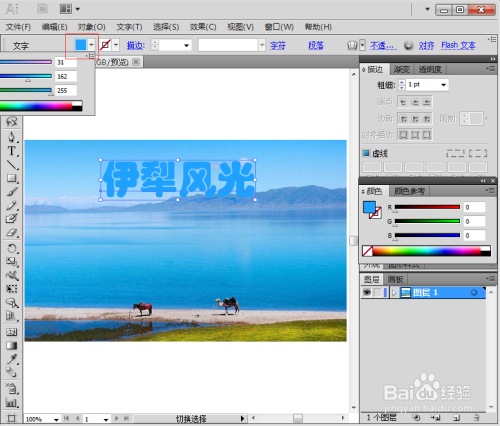Select the Mesh tool

(12, 332)
